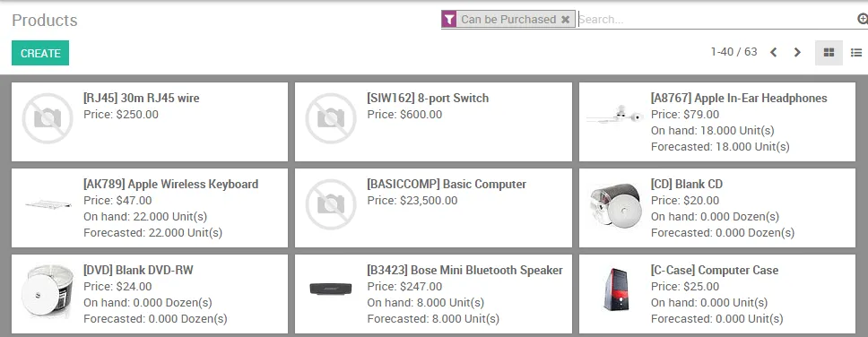
Task: Switch to kanban grid view
Action: [x=829, y=53]
